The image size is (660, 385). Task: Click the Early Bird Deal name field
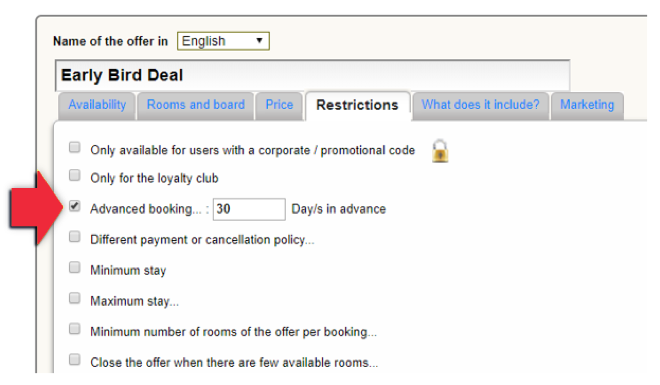[312, 75]
